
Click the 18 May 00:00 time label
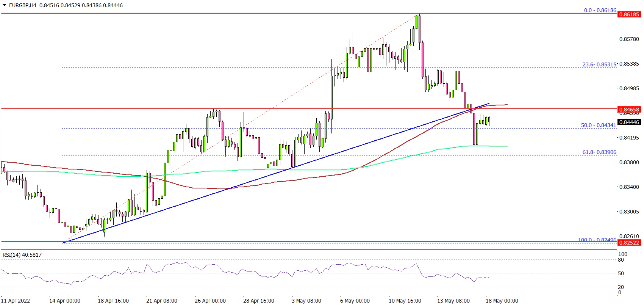click(502, 301)
